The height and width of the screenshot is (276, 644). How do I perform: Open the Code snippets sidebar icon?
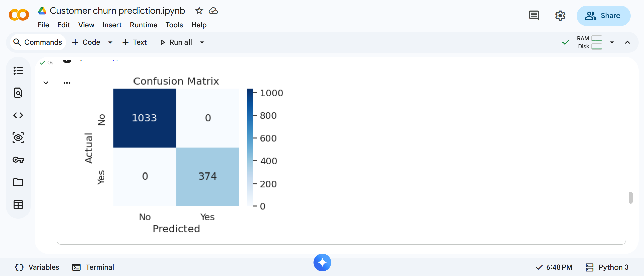click(x=18, y=115)
